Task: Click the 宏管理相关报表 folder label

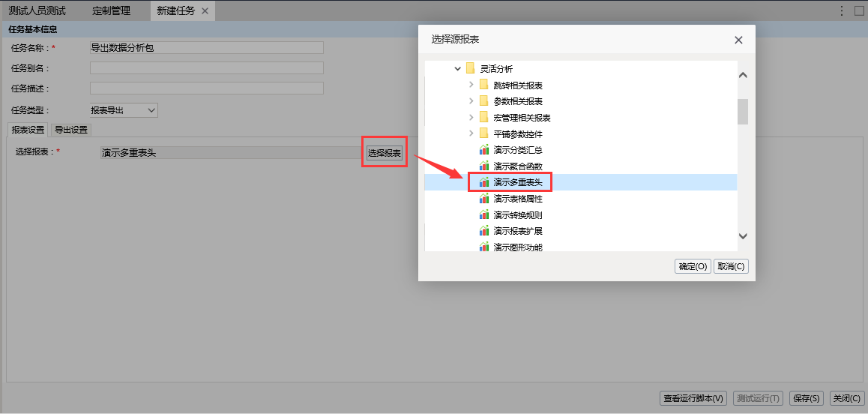Action: tap(522, 118)
